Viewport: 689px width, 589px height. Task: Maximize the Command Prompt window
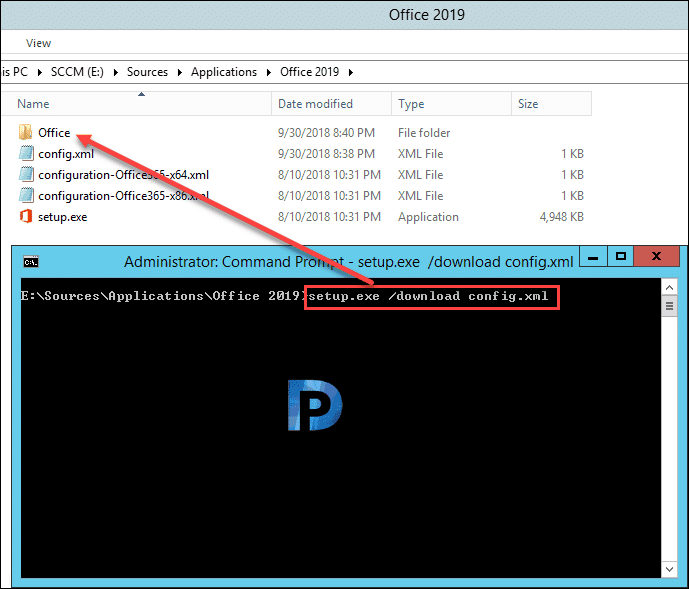tap(620, 257)
